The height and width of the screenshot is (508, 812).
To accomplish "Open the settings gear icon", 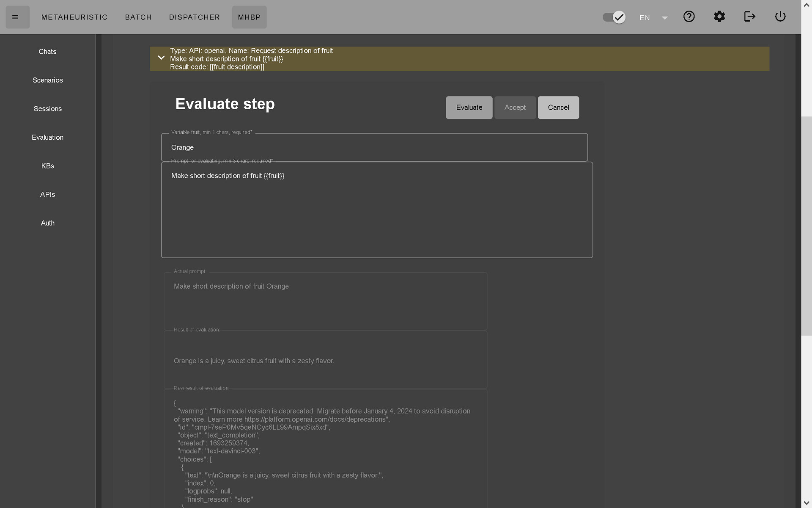I will (x=719, y=17).
